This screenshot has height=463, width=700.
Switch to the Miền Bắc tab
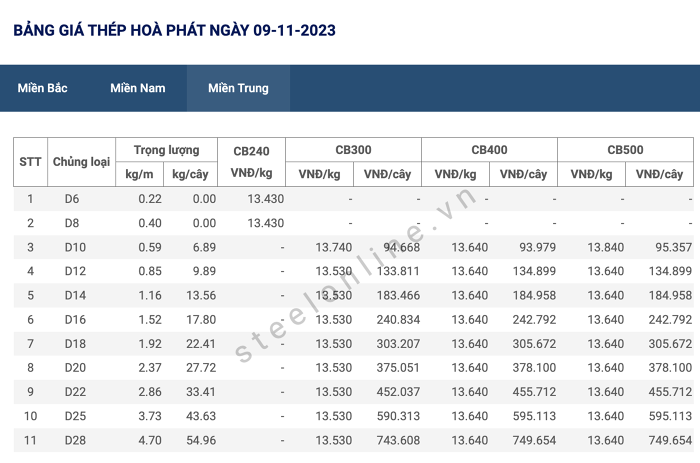click(42, 88)
